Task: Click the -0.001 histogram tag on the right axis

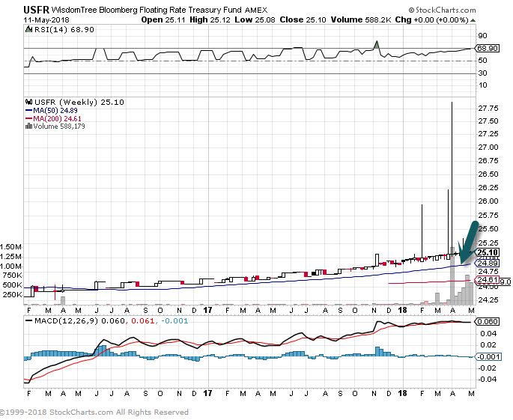Action: [488, 356]
